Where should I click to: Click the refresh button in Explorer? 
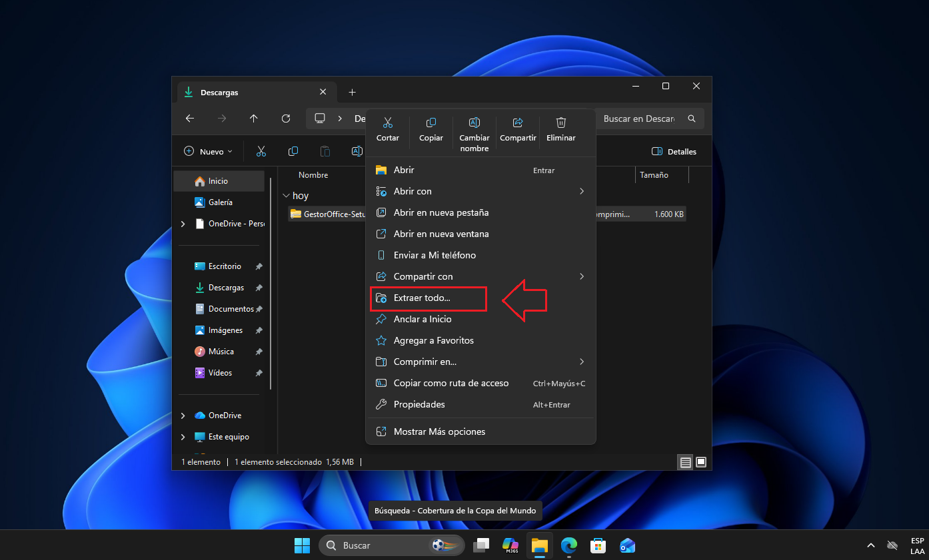[286, 119]
